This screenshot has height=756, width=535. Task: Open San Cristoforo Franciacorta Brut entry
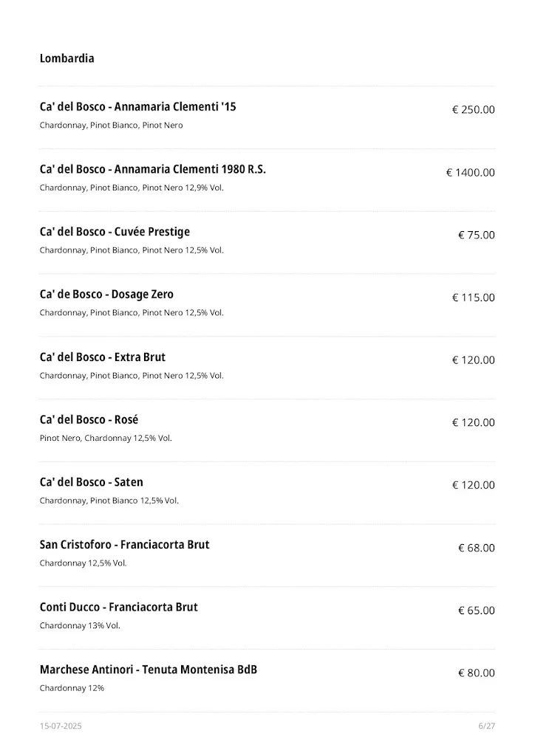click(x=124, y=545)
